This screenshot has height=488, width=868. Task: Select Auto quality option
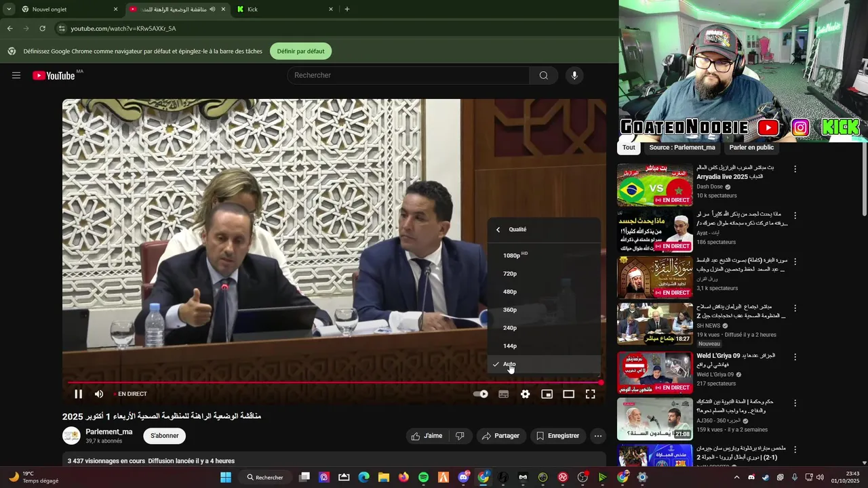click(544, 364)
